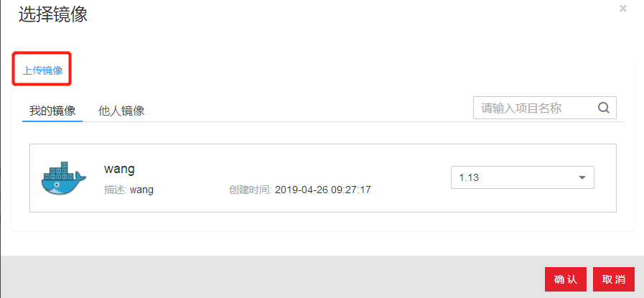Click the 选择镜像 dialog title
644x298 pixels.
pyautogui.click(x=53, y=15)
